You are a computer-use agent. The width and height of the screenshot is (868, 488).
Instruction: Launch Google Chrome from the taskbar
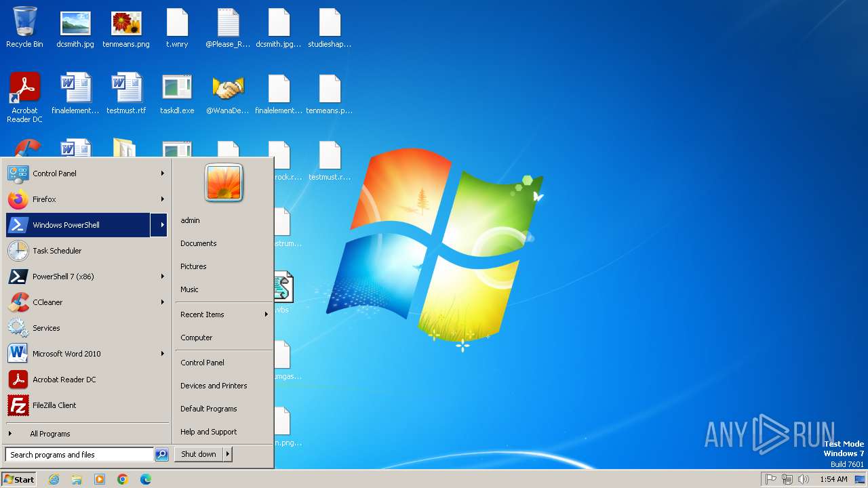coord(123,479)
